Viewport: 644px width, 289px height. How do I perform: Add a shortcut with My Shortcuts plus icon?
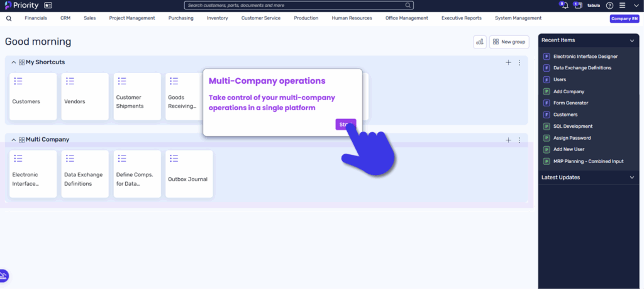(508, 62)
